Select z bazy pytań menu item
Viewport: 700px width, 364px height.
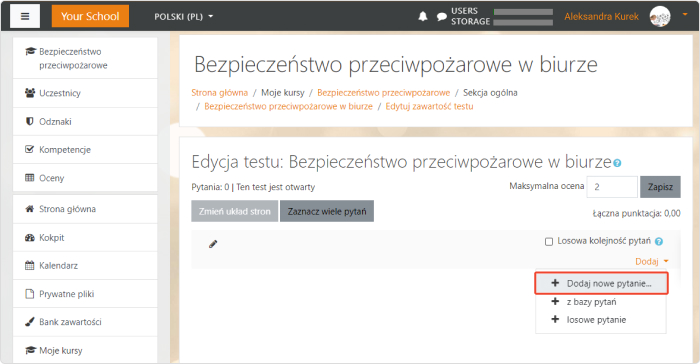(x=601, y=302)
